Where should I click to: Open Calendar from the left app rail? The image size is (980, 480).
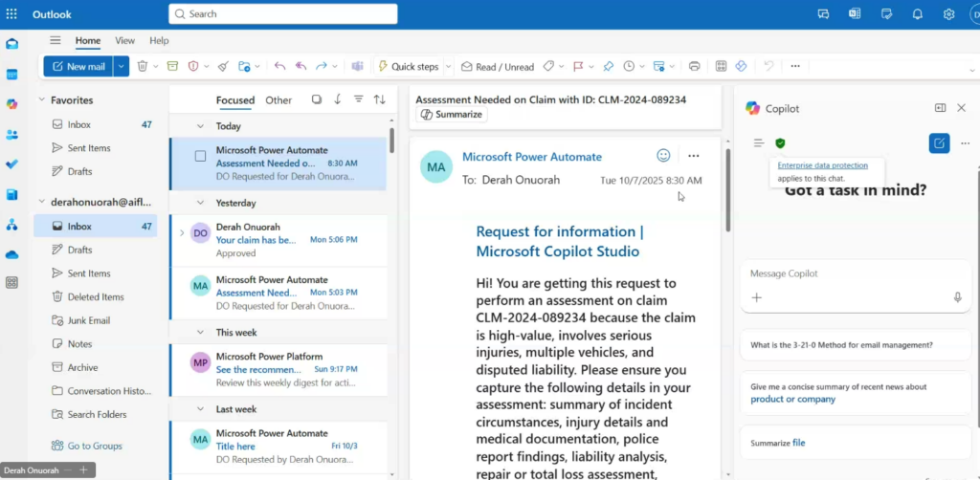(x=12, y=75)
